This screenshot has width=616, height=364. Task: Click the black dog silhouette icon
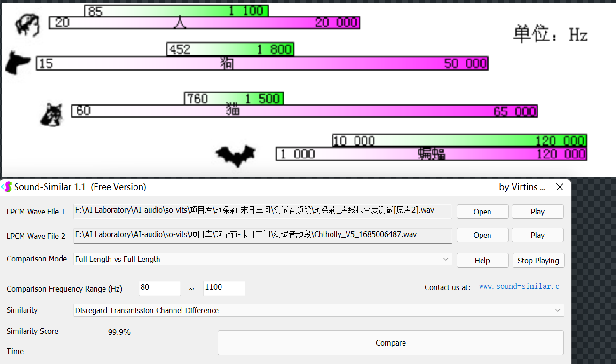coord(18,63)
